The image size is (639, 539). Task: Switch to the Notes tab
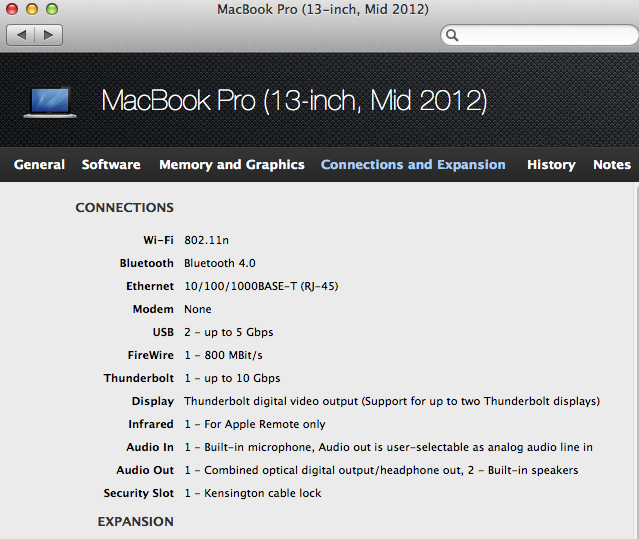click(612, 165)
